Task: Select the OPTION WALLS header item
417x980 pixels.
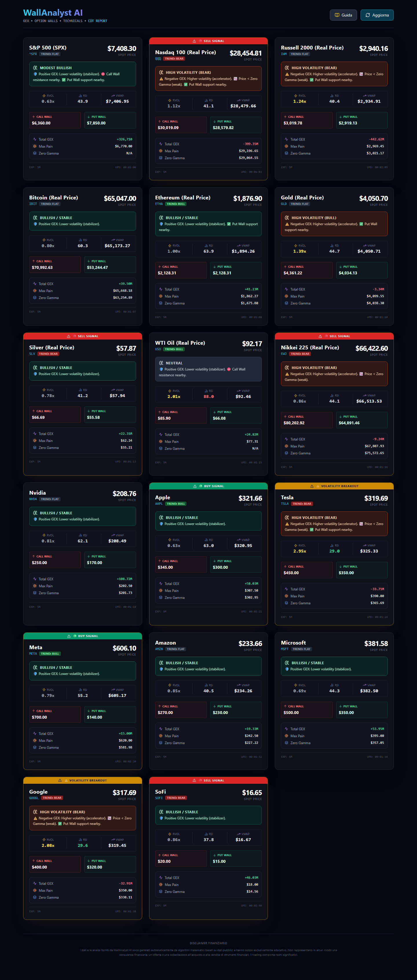Action: click(46, 21)
